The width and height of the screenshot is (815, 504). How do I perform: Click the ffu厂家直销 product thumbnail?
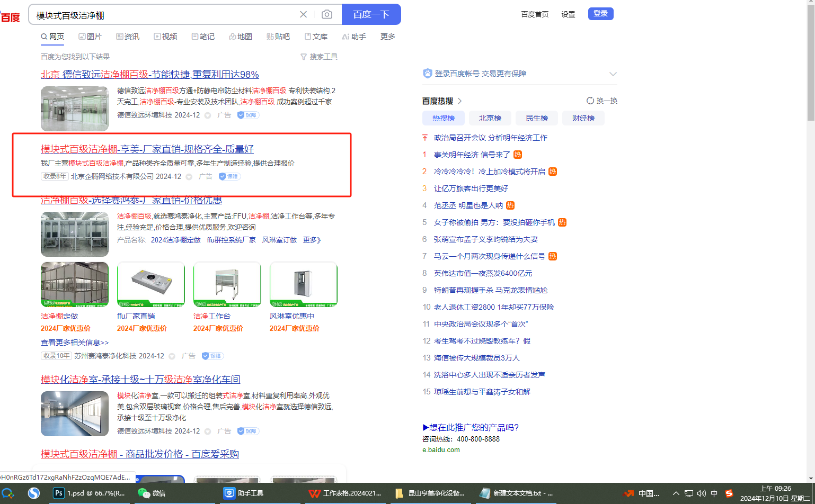coord(151,284)
